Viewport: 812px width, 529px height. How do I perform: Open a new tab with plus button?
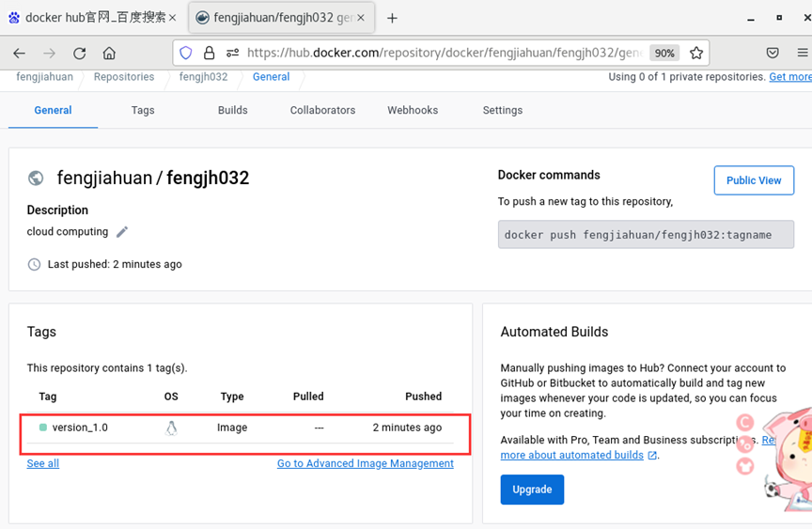[392, 18]
